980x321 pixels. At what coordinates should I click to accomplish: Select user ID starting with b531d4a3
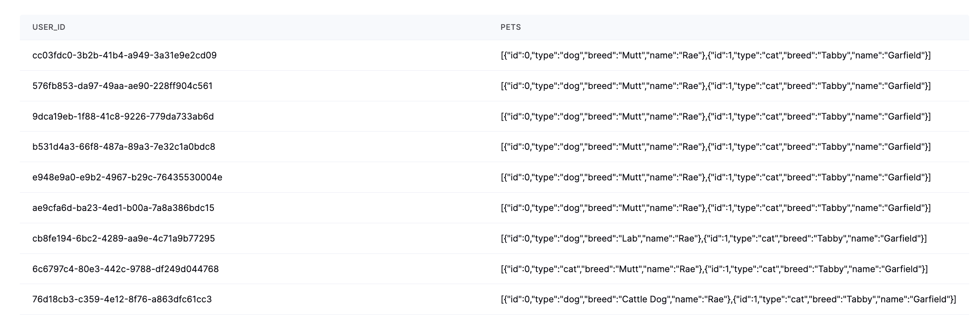point(124,147)
